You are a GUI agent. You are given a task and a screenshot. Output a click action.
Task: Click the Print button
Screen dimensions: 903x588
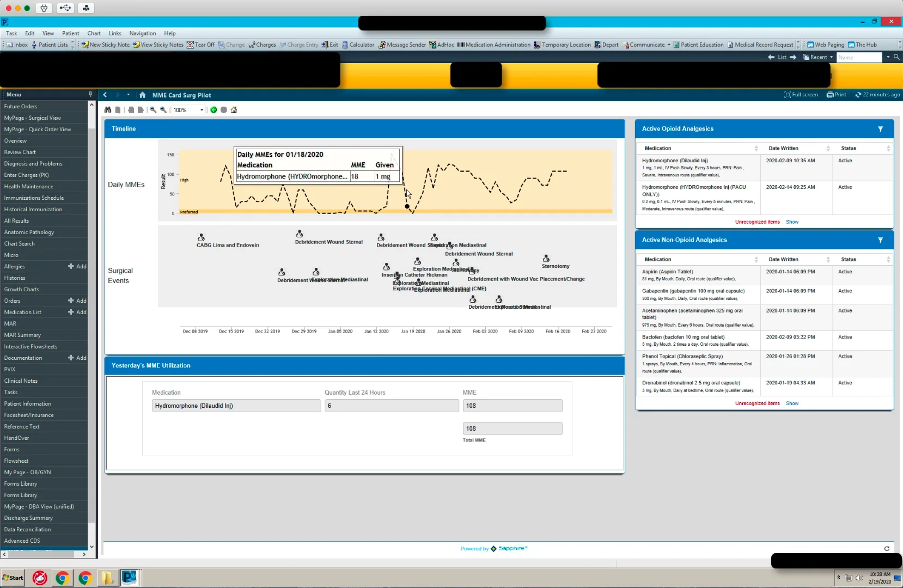pos(837,95)
